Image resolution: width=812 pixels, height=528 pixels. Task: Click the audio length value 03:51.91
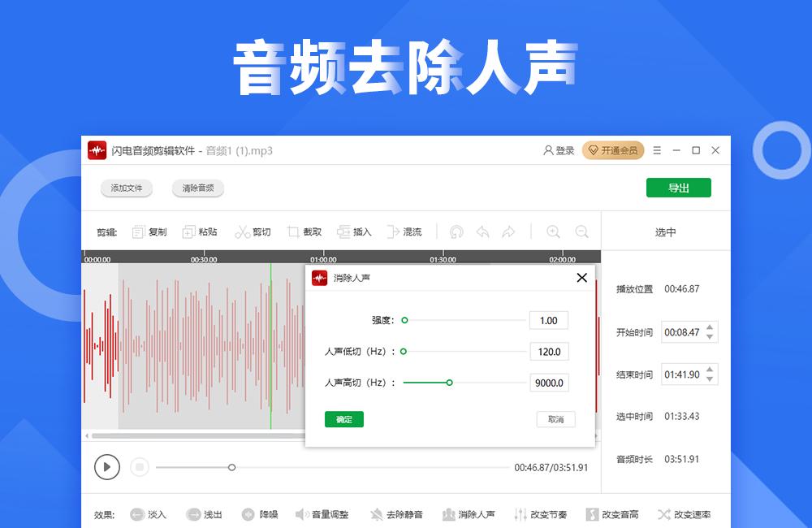(x=682, y=459)
